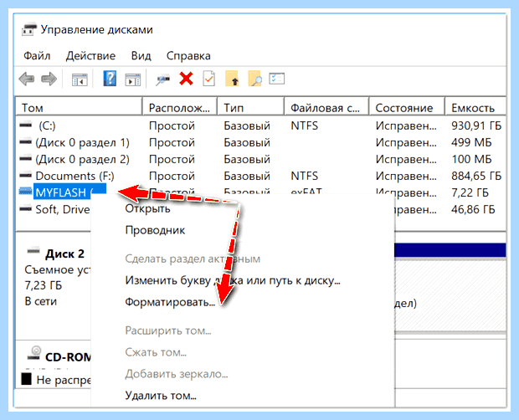The width and height of the screenshot is (519, 420).
Task: Click the properties checkmark sheet icon
Action: (x=208, y=79)
